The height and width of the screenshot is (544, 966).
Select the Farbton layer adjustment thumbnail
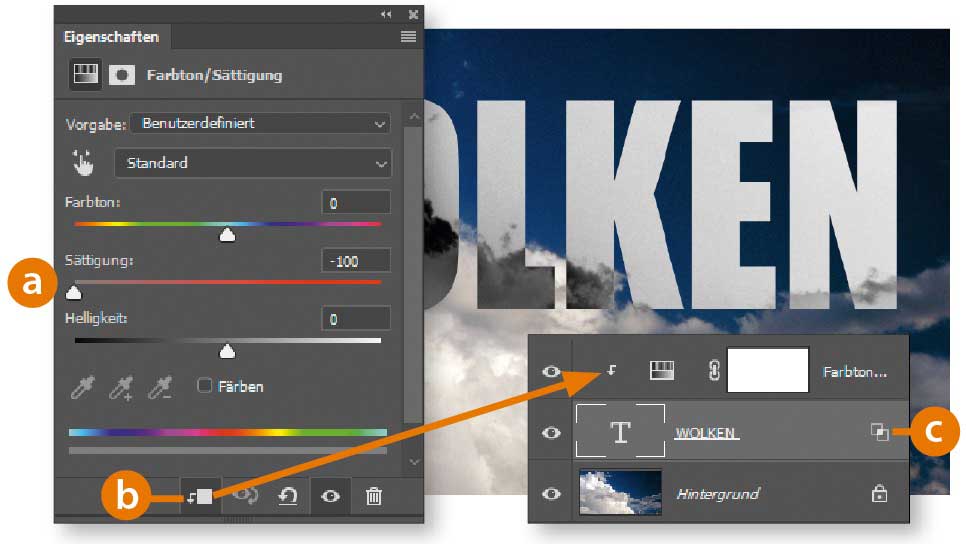(x=662, y=370)
